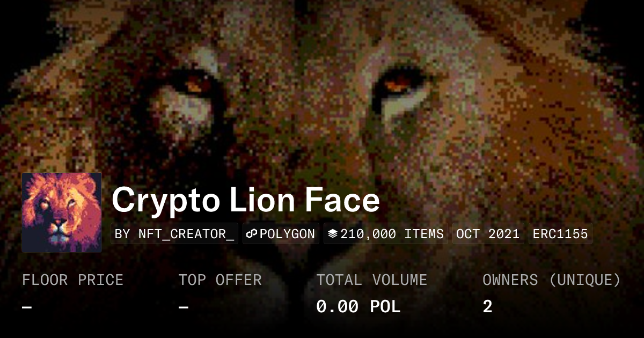This screenshot has height=338, width=644.
Task: Click the unique owners count 2
Action: pyautogui.click(x=487, y=307)
